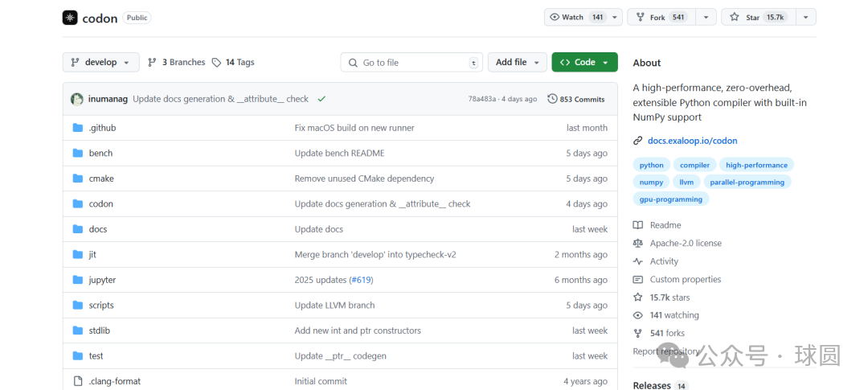View the 3 Branches link
Image resolution: width=868 pixels, height=390 pixels.
177,62
